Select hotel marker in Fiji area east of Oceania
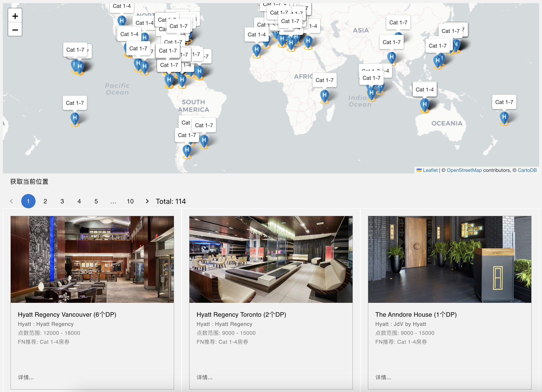 tap(504, 118)
